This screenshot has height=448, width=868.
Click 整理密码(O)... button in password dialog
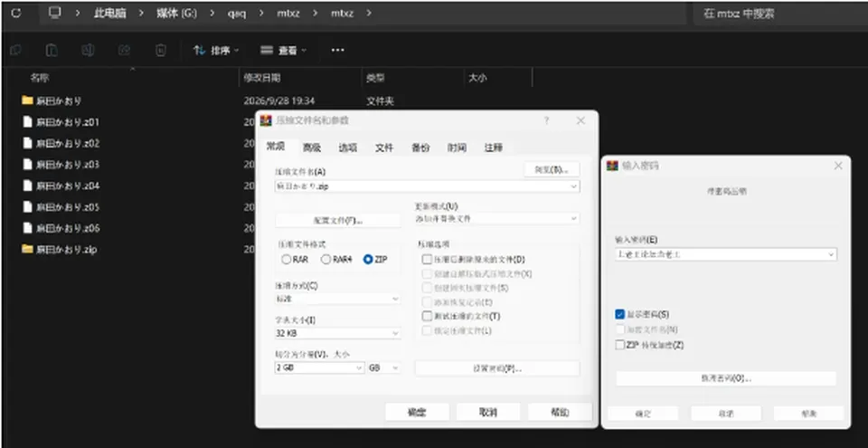pos(726,378)
